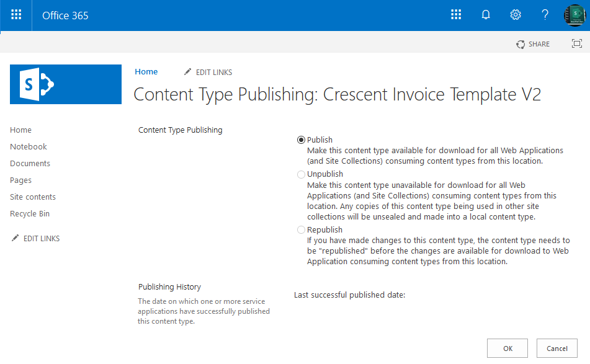
Task: Open the Recycle Bin page
Action: (x=29, y=213)
